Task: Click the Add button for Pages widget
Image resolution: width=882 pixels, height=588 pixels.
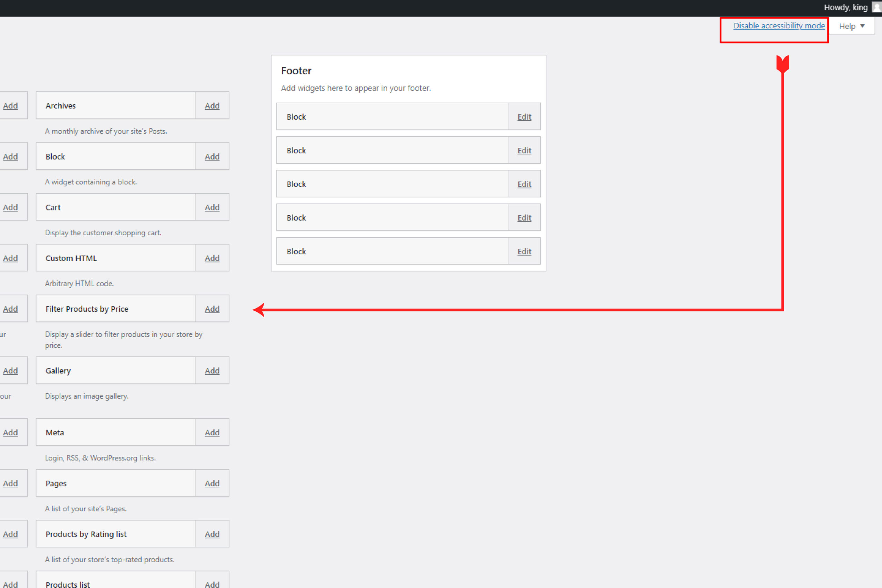Action: point(211,484)
